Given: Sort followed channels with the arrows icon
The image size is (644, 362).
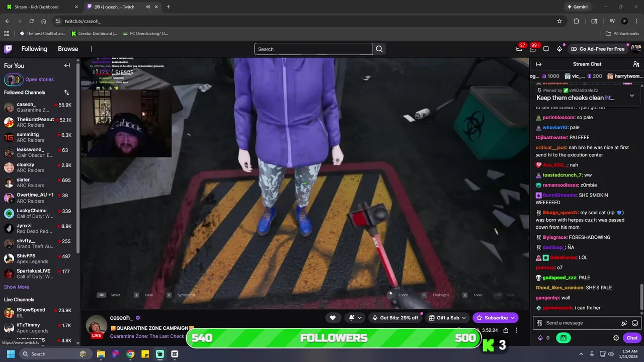Looking at the screenshot, I should click(x=66, y=93).
